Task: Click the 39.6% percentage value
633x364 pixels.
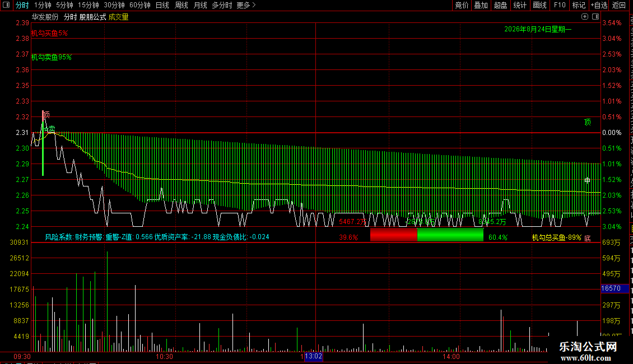Action: (x=348, y=237)
